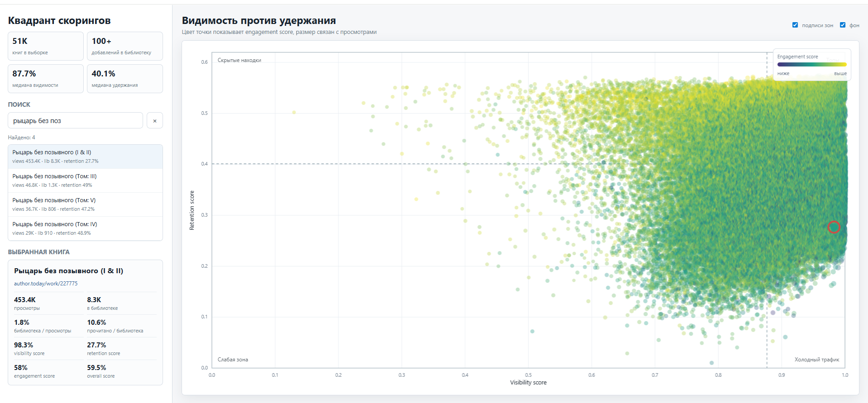The width and height of the screenshot is (868, 403).
Task: Click the "40.1% медиана удержания" card
Action: [x=125, y=79]
